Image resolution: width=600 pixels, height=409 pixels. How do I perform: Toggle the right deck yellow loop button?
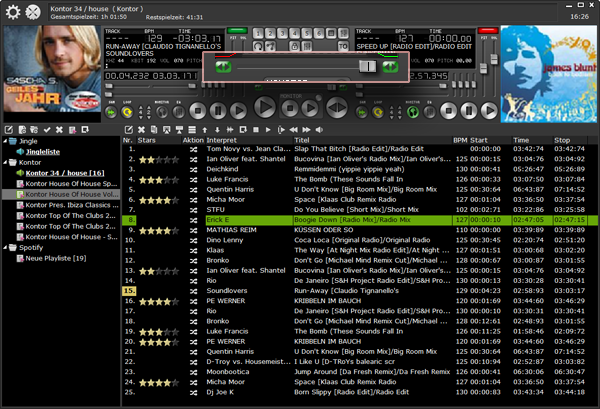(378, 112)
